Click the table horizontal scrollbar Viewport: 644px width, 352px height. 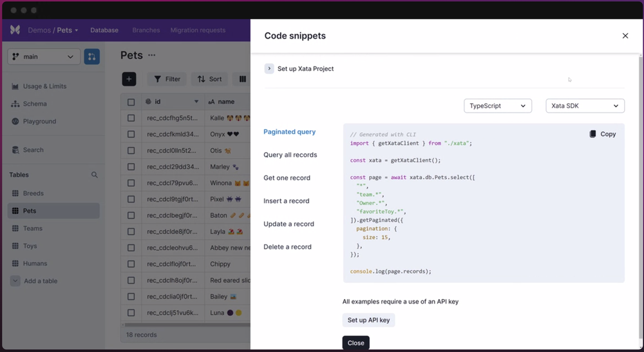coord(187,325)
